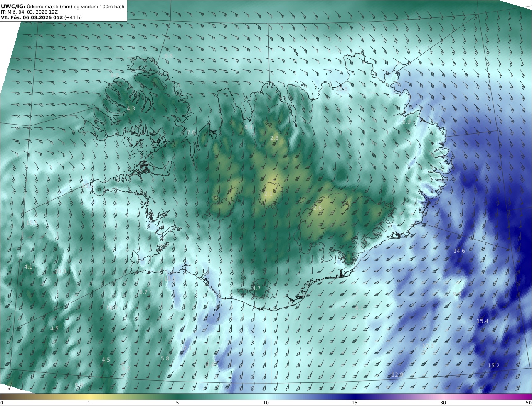Click the color bar tick label "10"
Screen dimensions: 532x406
pyautogui.click(x=266, y=403)
